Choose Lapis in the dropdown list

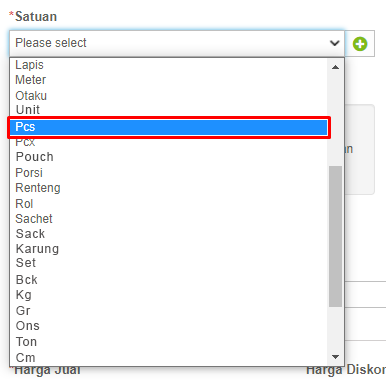169,65
